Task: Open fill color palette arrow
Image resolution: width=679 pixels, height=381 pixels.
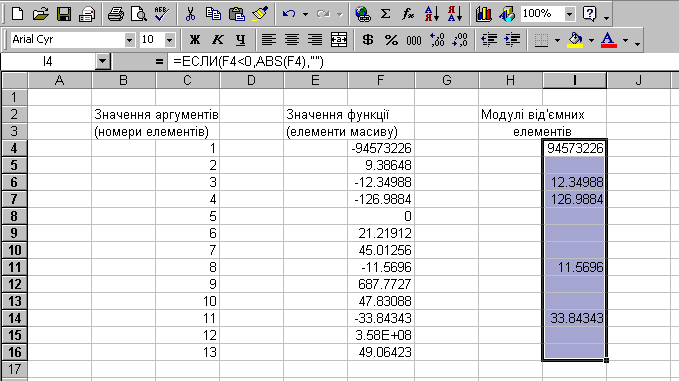Action: (592, 40)
